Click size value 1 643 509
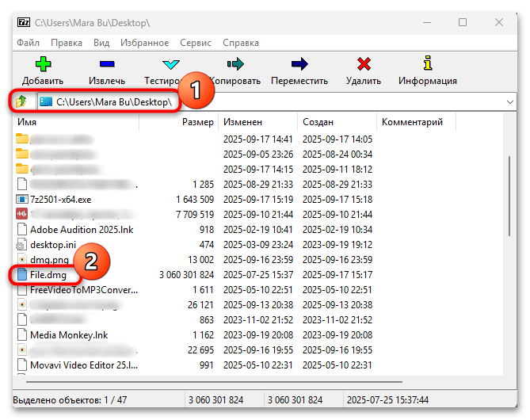 [195, 200]
